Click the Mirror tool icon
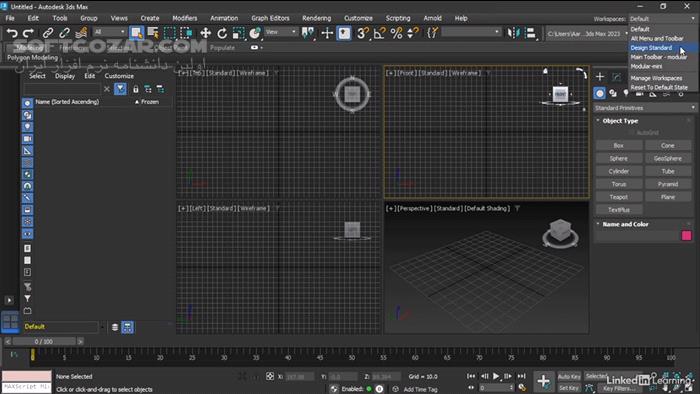Viewport: 700px width, 394px height. tap(514, 33)
